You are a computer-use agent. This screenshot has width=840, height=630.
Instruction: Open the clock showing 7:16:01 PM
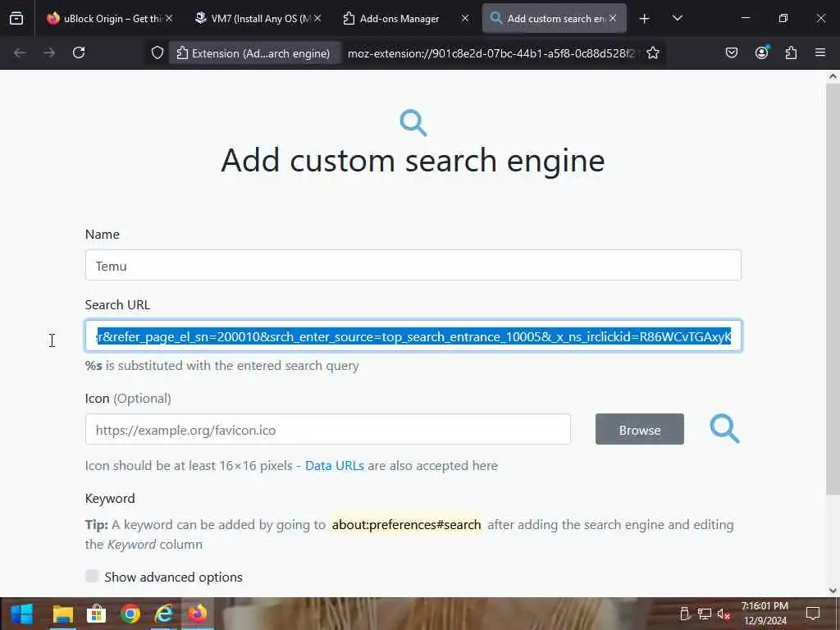(x=765, y=614)
